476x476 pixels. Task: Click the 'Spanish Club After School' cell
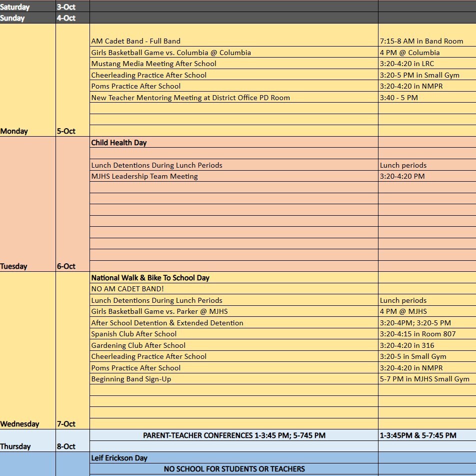(234, 334)
